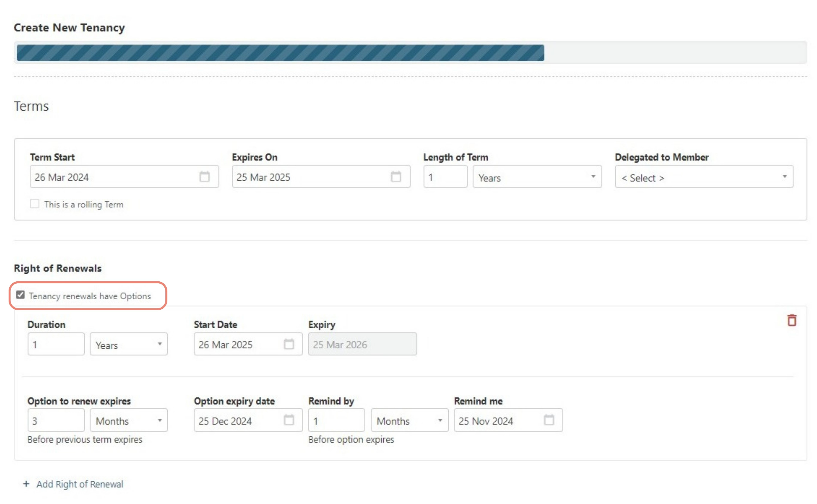Click the Term Start date field
The height and width of the screenshot is (504, 817).
tap(124, 177)
